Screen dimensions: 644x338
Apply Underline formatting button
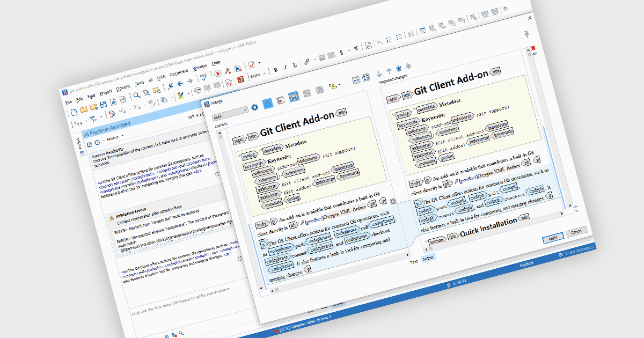[294, 65]
